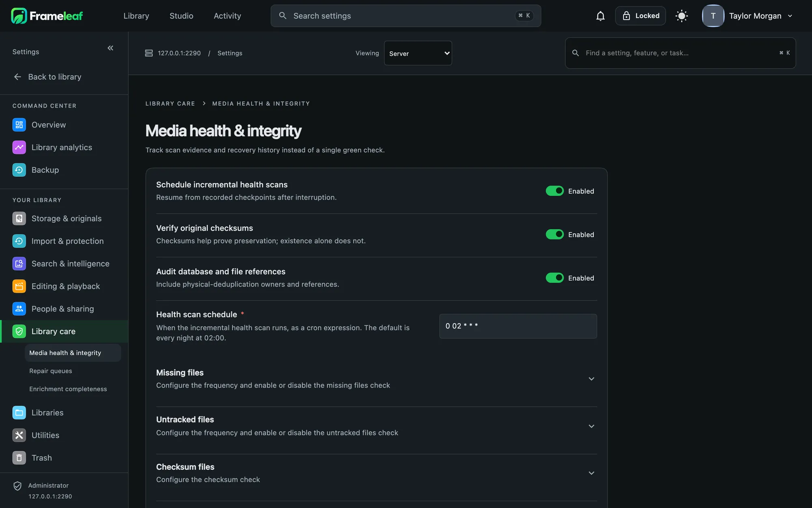The height and width of the screenshot is (508, 812).
Task: Click the Storage & originals icon
Action: tap(19, 219)
